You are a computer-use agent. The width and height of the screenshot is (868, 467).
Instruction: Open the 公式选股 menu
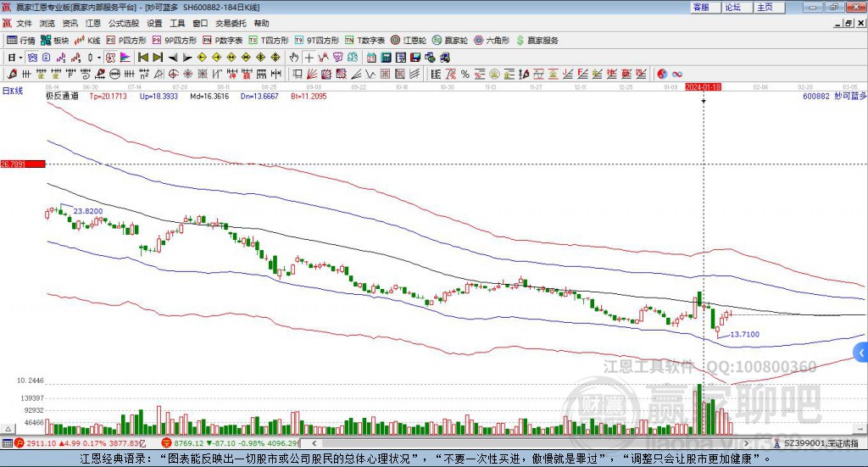pyautogui.click(x=122, y=23)
